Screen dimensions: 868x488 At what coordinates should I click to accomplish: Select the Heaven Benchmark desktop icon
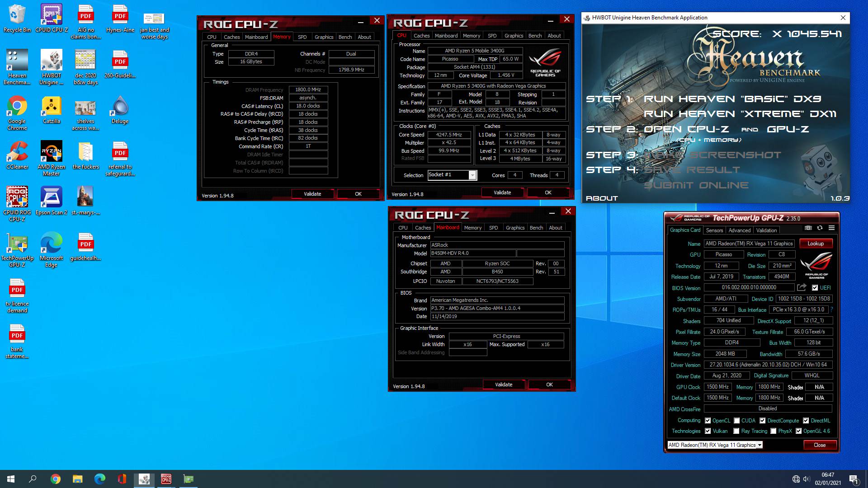tap(17, 67)
